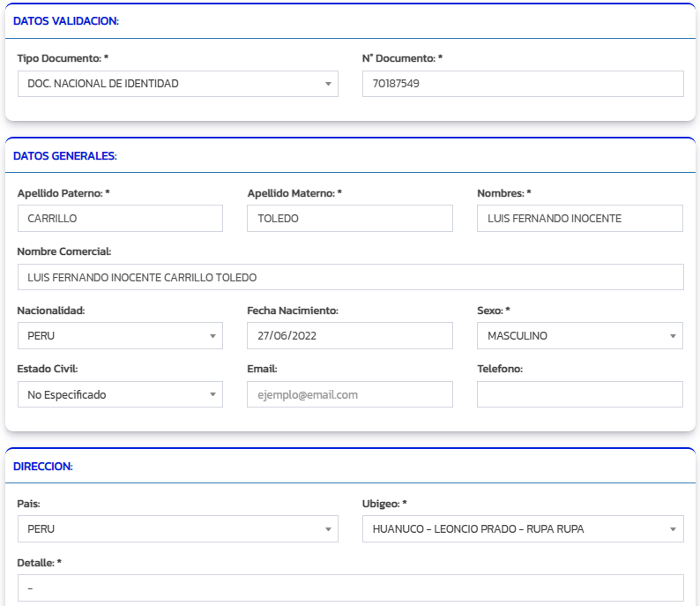Click the DATOS GENERALES section heading
700x606 pixels.
tap(65, 156)
